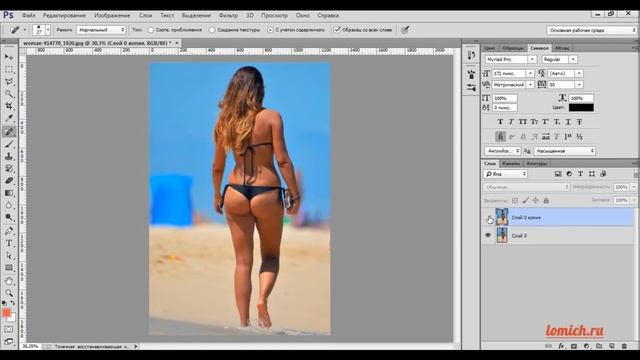The height and width of the screenshot is (360, 640).
Task: Select the History Brush tool
Action: click(x=9, y=169)
